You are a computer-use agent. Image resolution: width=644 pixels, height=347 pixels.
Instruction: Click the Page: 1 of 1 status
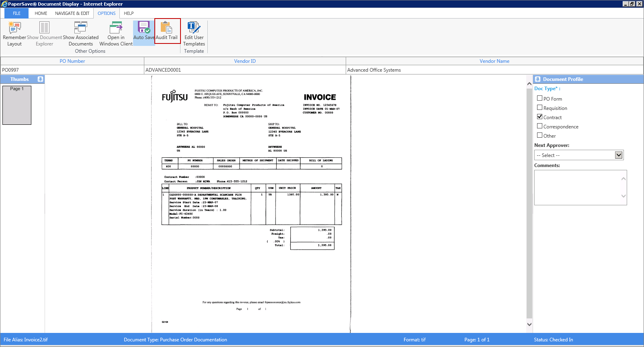click(x=477, y=340)
